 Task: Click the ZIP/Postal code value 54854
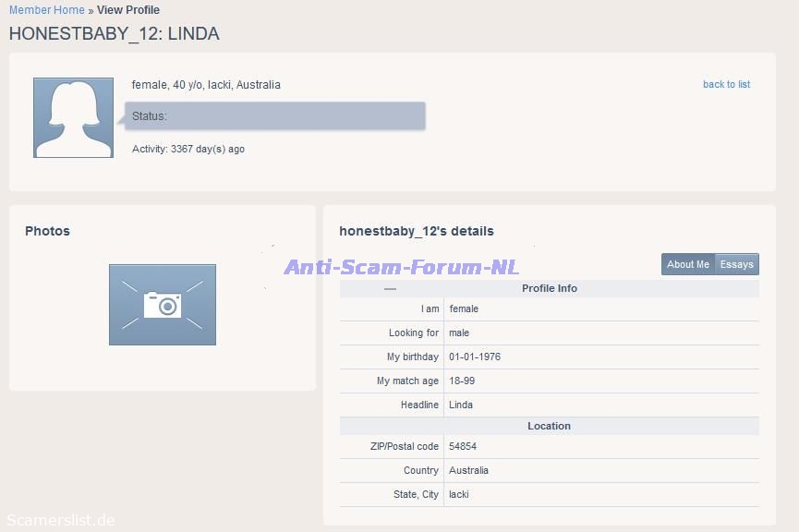coord(463,446)
